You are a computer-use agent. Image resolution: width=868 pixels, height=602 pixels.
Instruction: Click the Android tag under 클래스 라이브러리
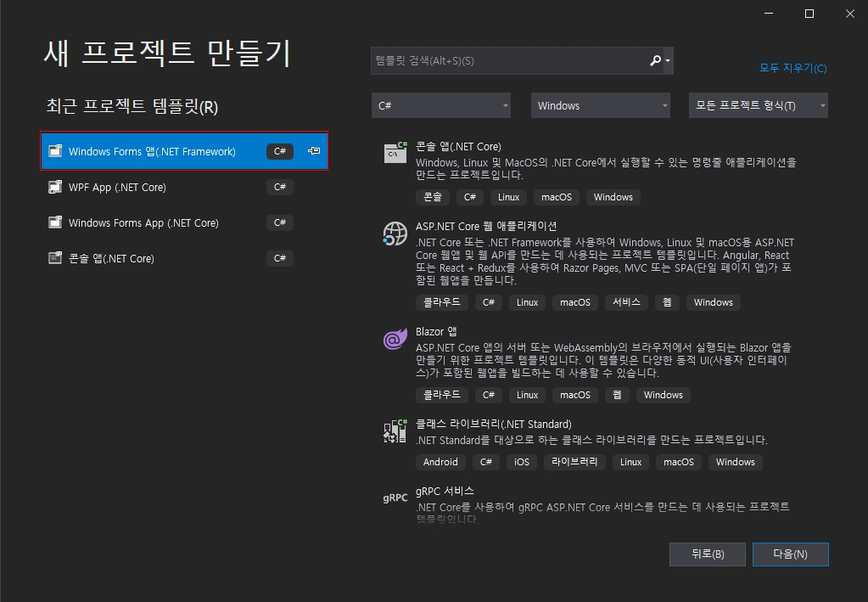pyautogui.click(x=440, y=462)
